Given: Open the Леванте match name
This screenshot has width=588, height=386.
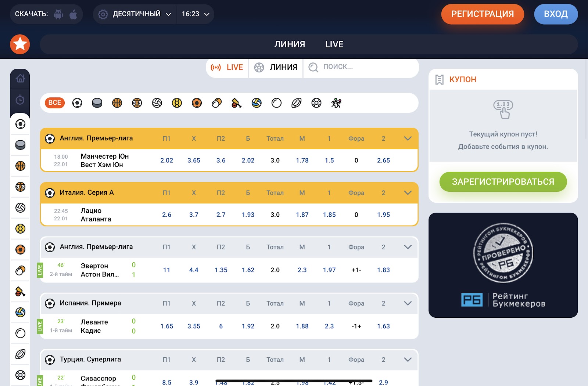Looking at the screenshot, I should 94,322.
